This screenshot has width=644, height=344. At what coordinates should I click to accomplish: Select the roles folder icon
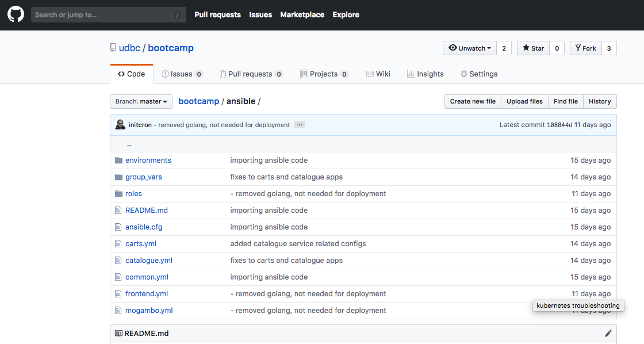[118, 194]
